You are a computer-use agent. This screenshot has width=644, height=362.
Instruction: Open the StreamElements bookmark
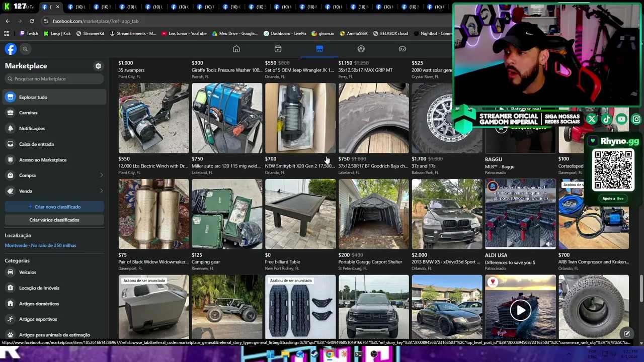click(x=133, y=34)
